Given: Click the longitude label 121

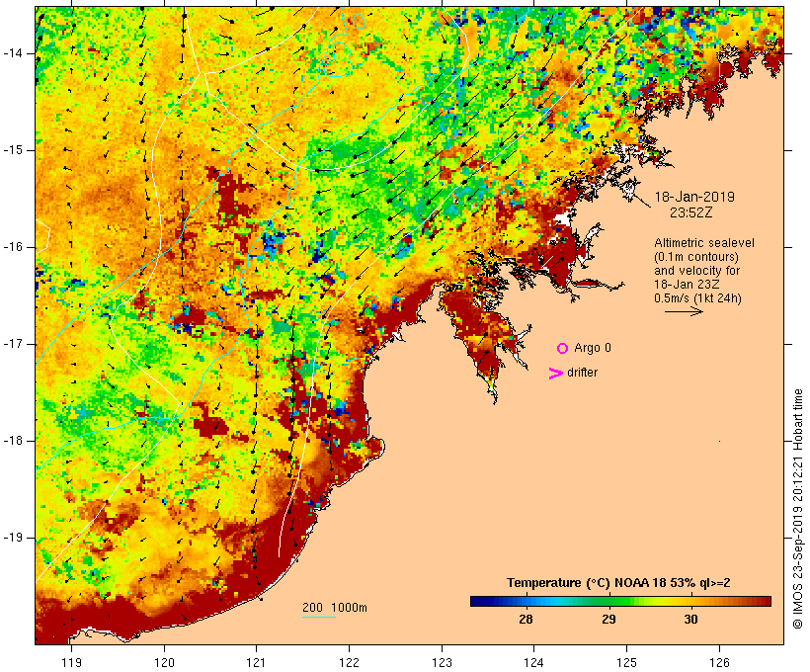Looking at the screenshot, I should pyautogui.click(x=256, y=663).
